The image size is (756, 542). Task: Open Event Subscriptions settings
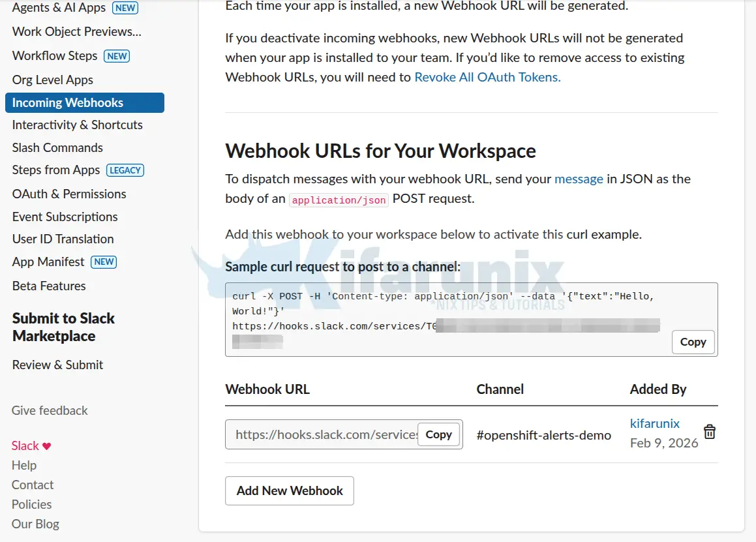(x=65, y=217)
